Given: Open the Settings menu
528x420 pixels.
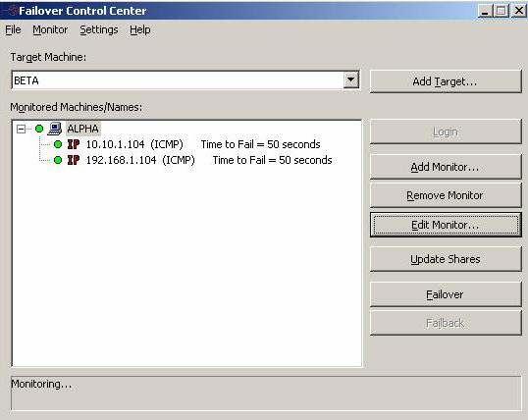Looking at the screenshot, I should (99, 30).
